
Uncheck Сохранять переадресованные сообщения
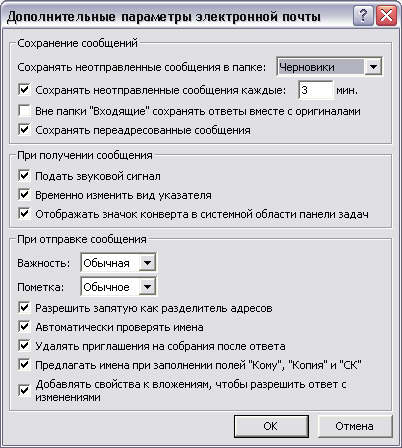coord(24,130)
